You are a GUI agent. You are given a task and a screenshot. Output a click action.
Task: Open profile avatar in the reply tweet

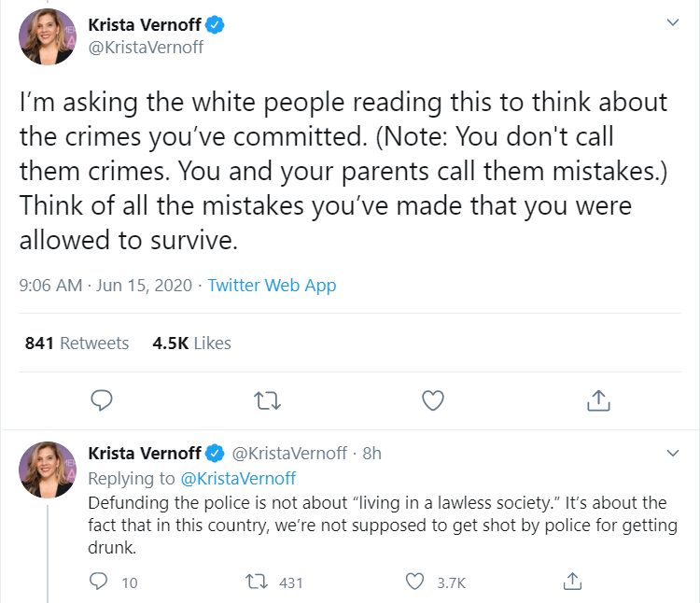pyautogui.click(x=48, y=470)
